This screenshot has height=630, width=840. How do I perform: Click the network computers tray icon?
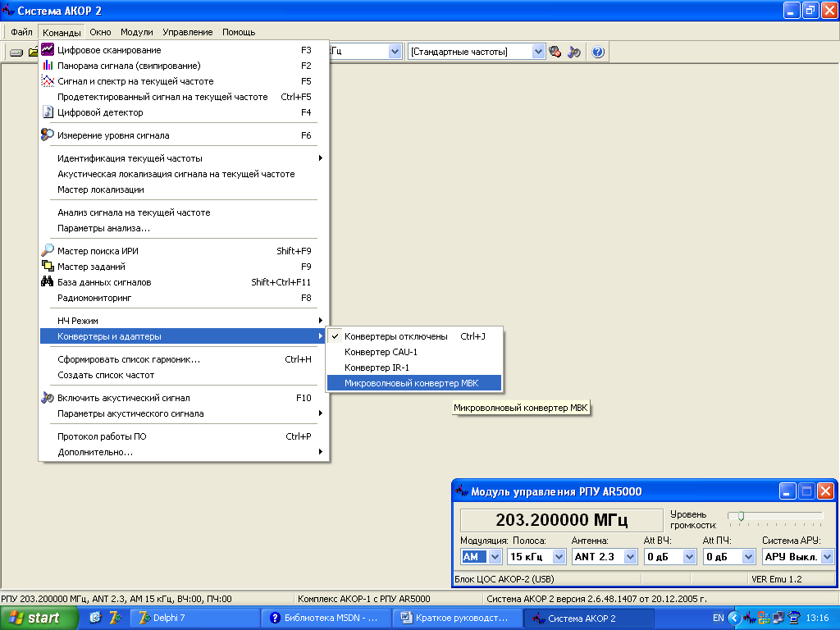[779, 619]
